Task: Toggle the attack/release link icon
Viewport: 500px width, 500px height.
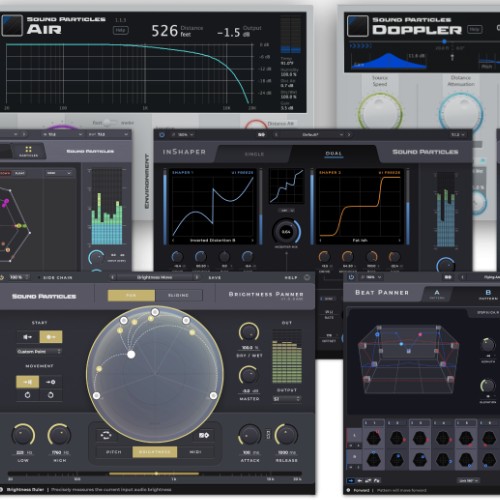Action: pyautogui.click(x=268, y=434)
